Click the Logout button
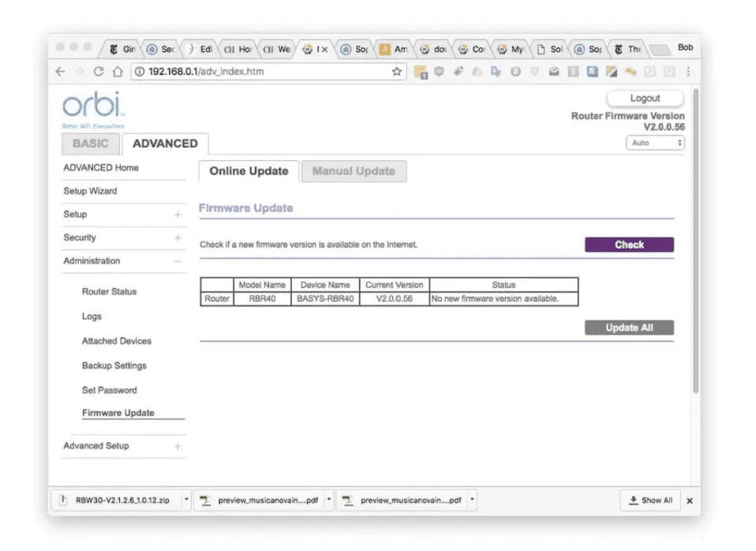 (x=645, y=99)
